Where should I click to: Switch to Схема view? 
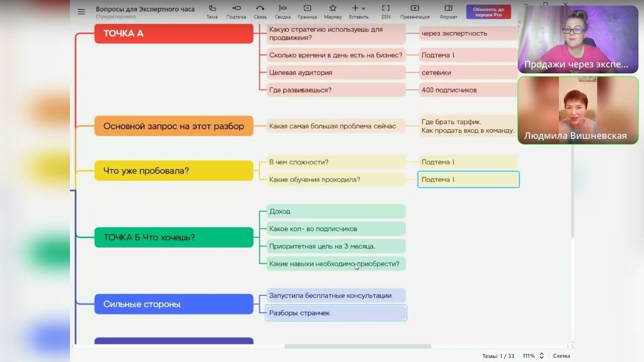561,356
